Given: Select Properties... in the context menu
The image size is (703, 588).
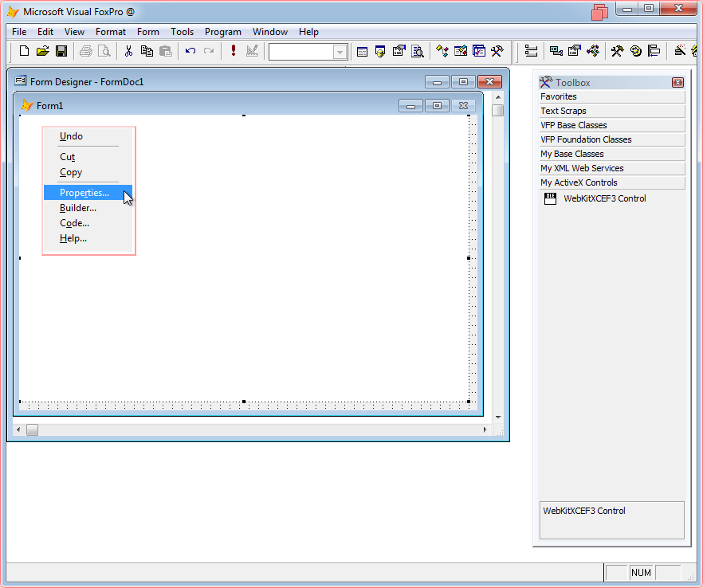Looking at the screenshot, I should [x=88, y=193].
